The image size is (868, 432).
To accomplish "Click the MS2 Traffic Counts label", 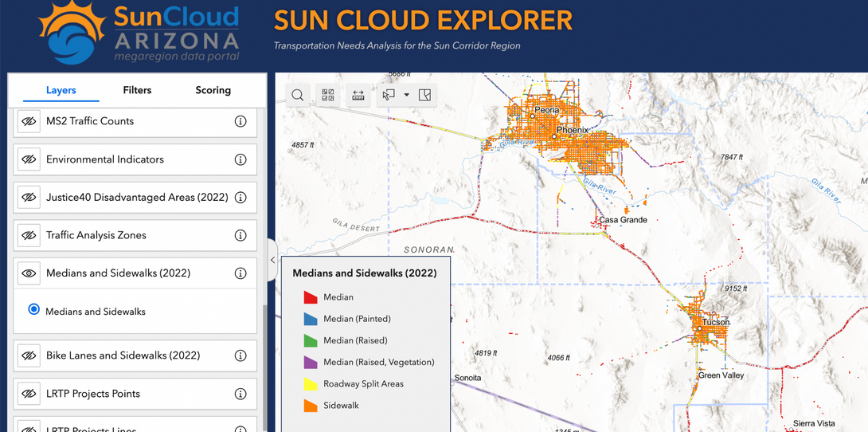I will pos(90,120).
